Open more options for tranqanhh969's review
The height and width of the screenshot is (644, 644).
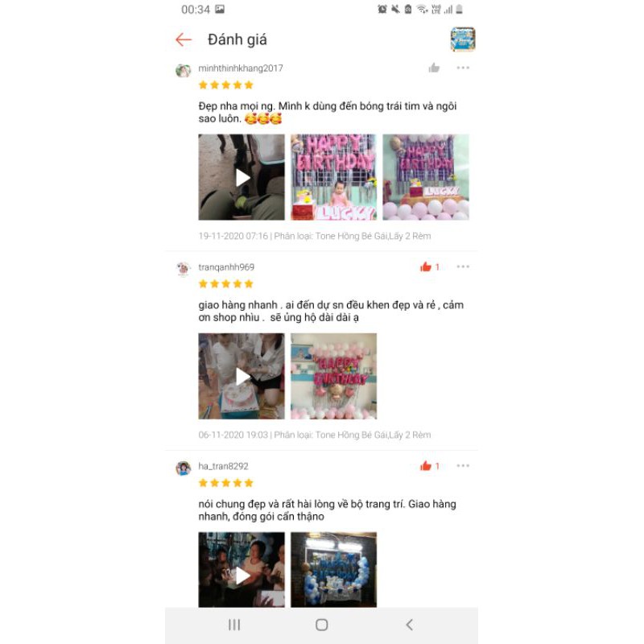[463, 266]
